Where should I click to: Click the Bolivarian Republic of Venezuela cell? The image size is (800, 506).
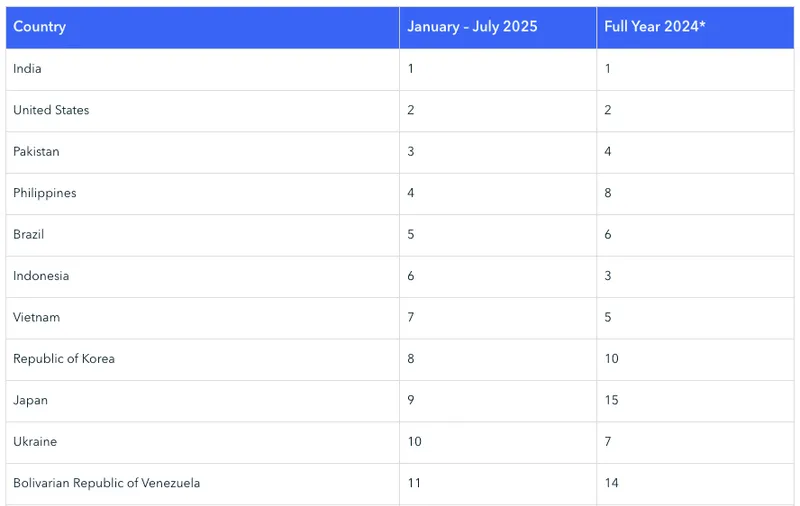pyautogui.click(x=107, y=483)
